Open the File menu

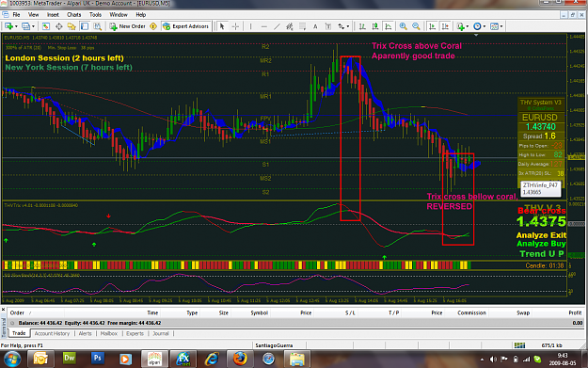[16, 15]
